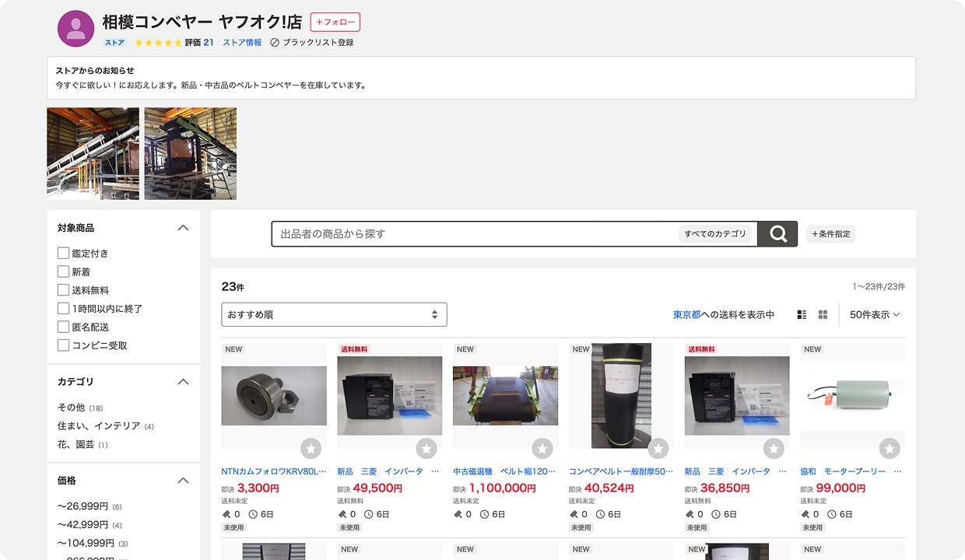Screen dimensions: 965x560
Task: Change shipping region 東京都 link
Action: 687,315
